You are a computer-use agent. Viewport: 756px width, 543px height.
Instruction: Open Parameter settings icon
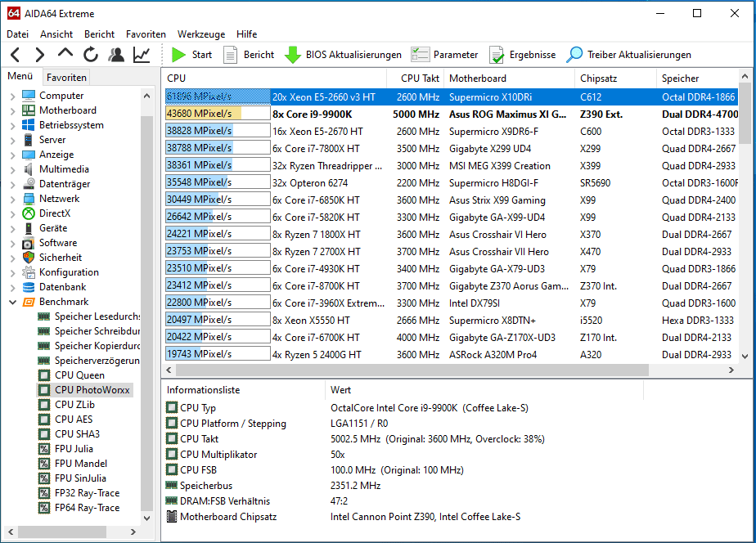pos(420,55)
